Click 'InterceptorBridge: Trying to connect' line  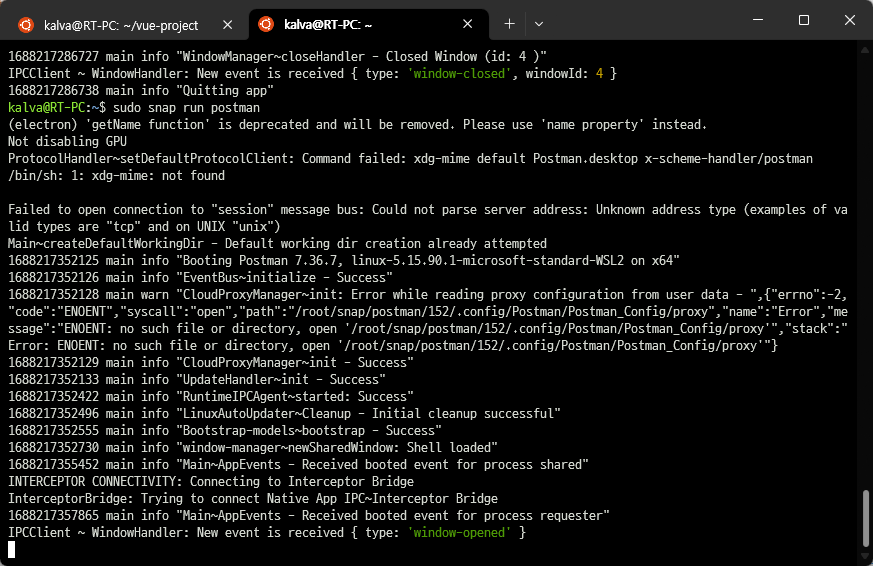(253, 499)
